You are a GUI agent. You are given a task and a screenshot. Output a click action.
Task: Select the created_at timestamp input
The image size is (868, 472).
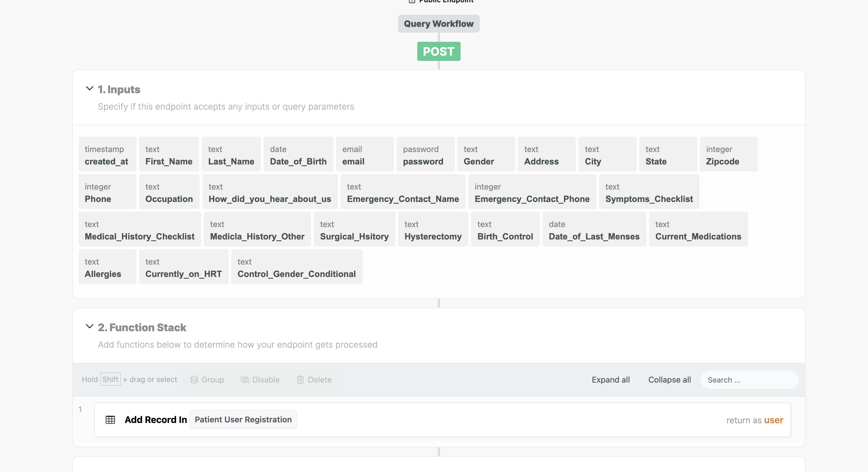click(107, 155)
